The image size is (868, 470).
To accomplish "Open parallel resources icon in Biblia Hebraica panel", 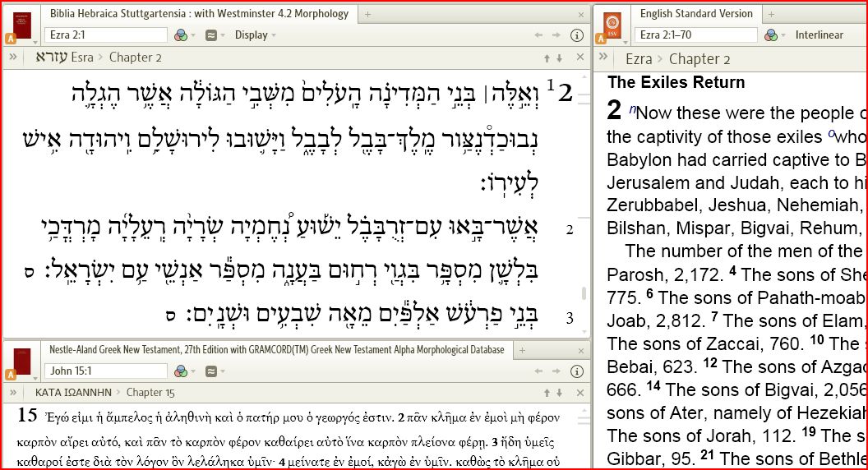I will [x=211, y=35].
